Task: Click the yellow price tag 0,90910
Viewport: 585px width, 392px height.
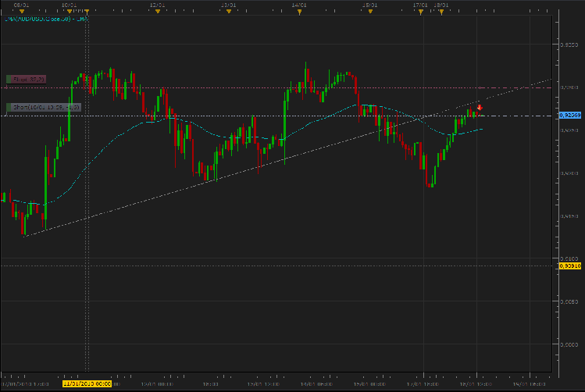Action: pyautogui.click(x=570, y=266)
